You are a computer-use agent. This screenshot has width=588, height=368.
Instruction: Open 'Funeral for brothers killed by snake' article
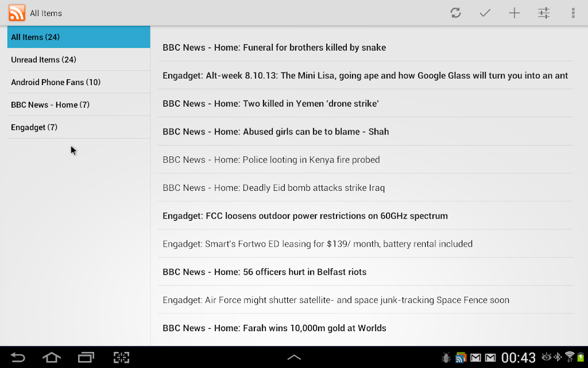366,47
